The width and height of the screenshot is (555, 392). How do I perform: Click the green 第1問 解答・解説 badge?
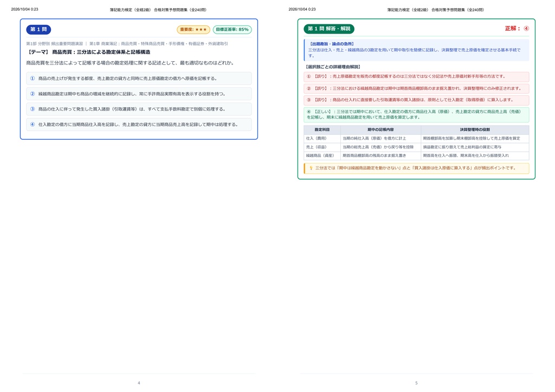(329, 29)
